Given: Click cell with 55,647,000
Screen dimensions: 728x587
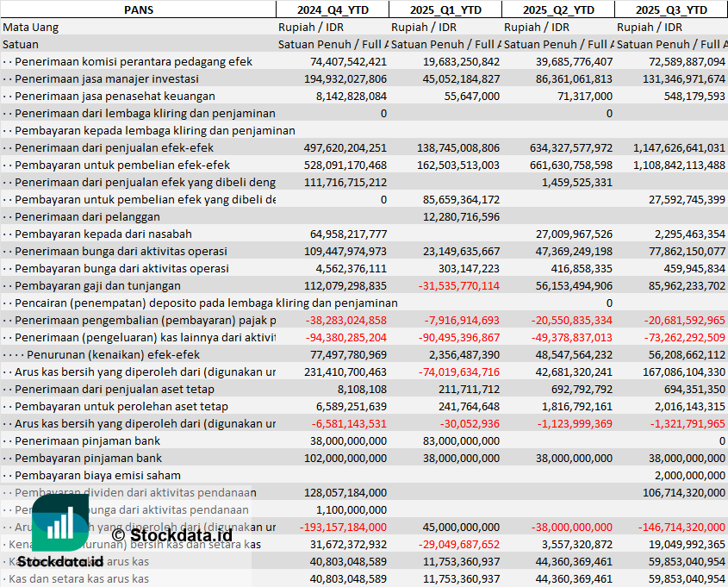Looking at the screenshot, I should [472, 97].
